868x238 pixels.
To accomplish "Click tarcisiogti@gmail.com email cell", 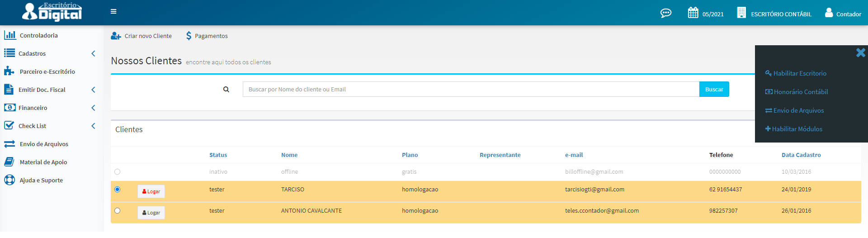I will [594, 190].
